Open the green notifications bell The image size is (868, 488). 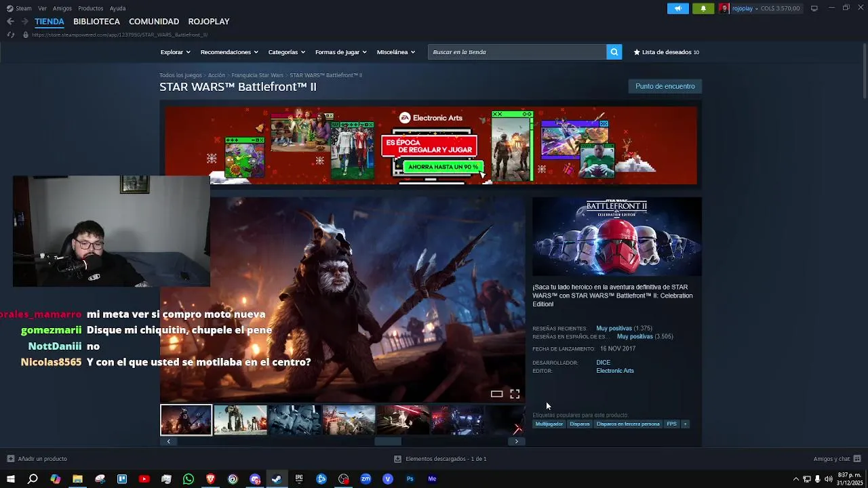point(703,8)
